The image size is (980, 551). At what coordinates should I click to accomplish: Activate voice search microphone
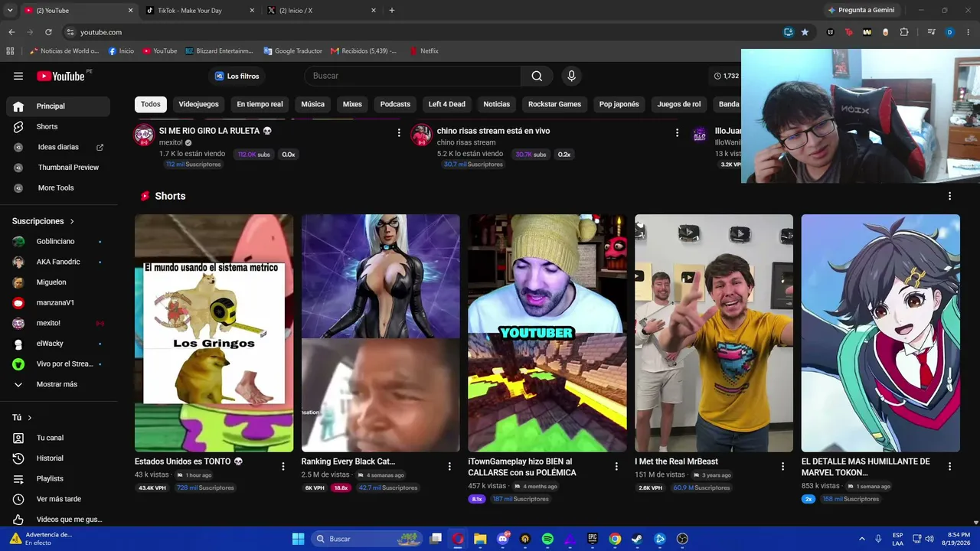pyautogui.click(x=570, y=76)
